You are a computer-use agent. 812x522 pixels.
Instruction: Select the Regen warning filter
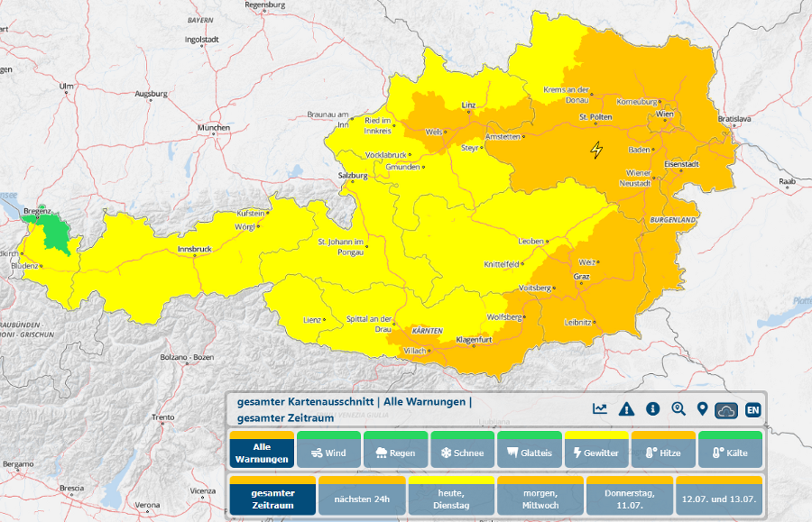pos(394,452)
